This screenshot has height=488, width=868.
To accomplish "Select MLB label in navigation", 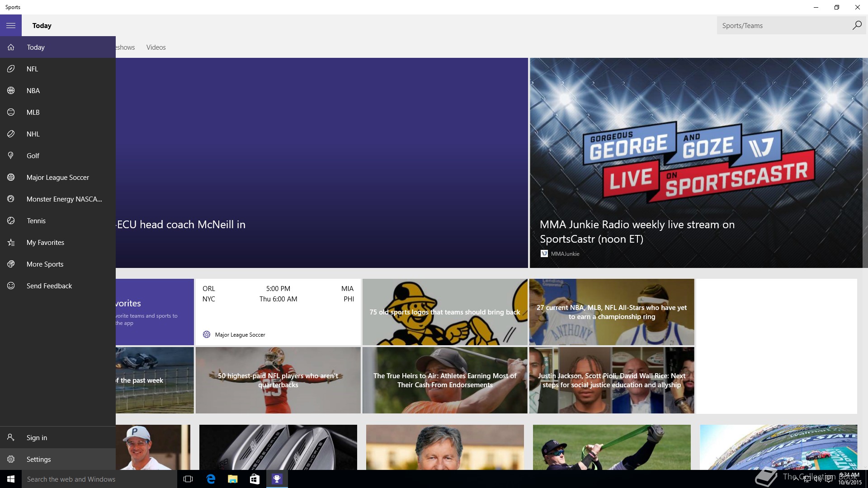I will (33, 112).
